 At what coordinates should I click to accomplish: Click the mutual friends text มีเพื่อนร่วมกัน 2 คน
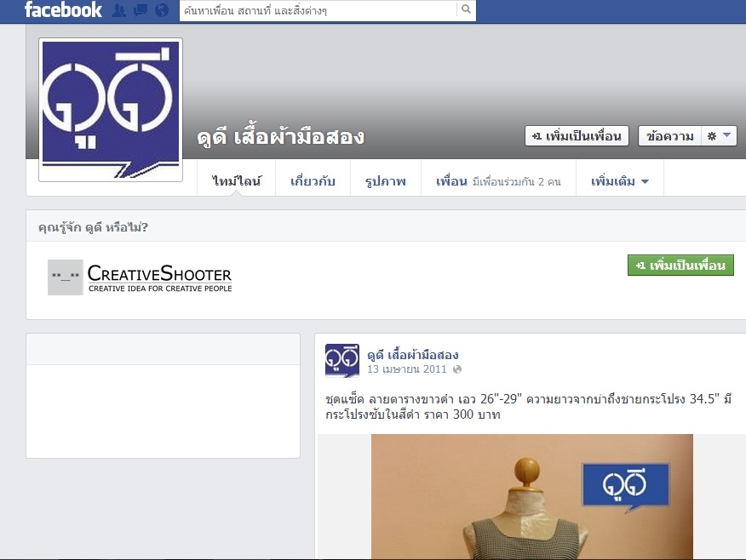(x=517, y=181)
